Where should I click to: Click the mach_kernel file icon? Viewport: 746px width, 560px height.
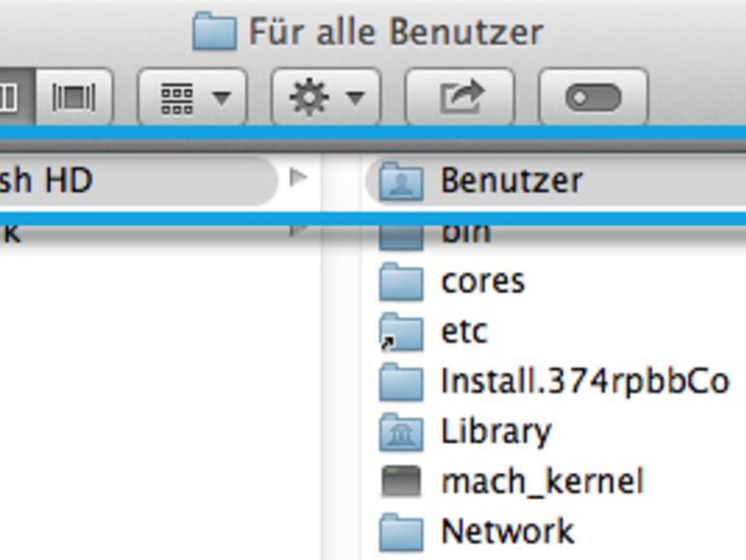coord(401,482)
